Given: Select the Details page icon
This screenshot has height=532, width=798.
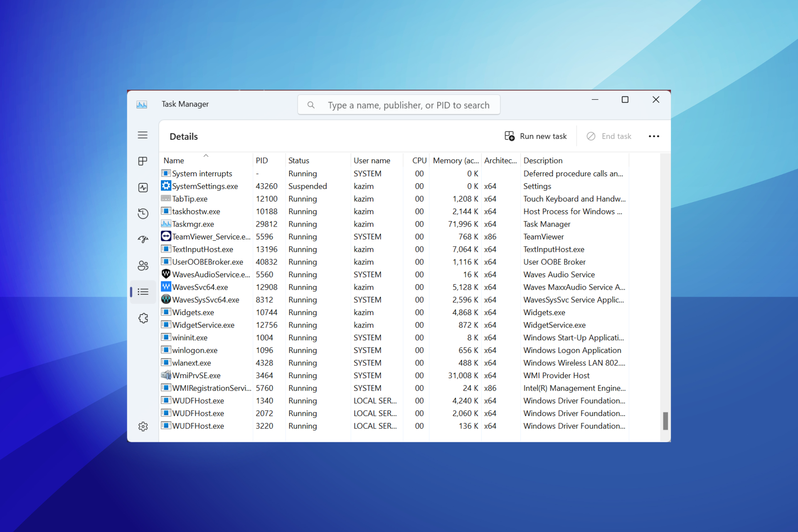Looking at the screenshot, I should 143,292.
